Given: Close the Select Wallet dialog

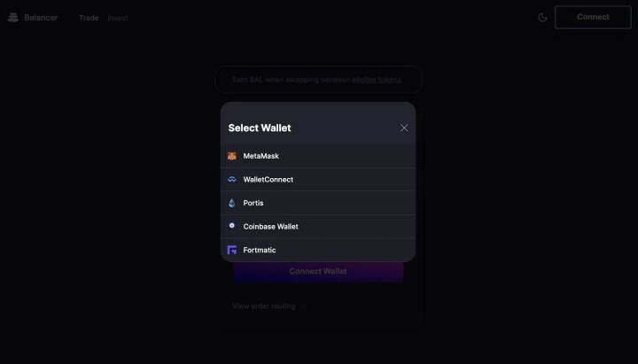Looking at the screenshot, I should coord(404,128).
